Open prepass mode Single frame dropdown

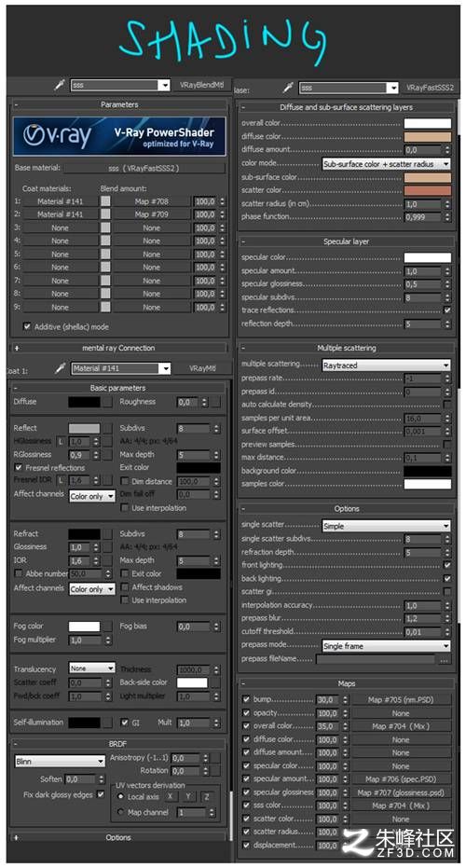click(x=386, y=646)
